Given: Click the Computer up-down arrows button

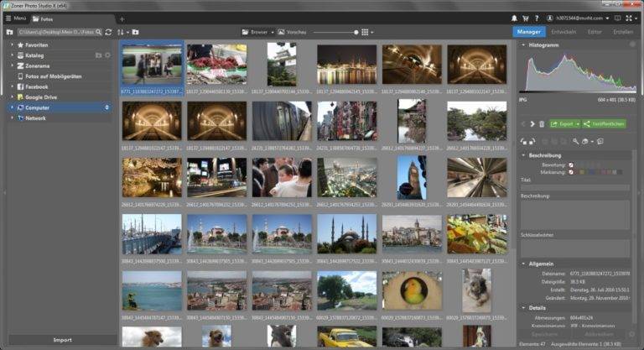Looking at the screenshot, I should click(x=106, y=107).
